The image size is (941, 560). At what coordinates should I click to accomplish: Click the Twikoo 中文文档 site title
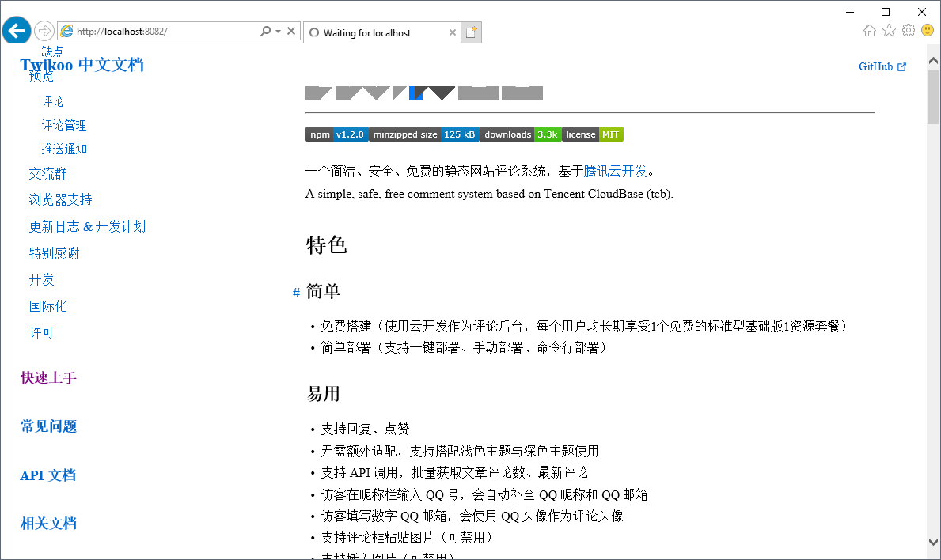point(82,65)
